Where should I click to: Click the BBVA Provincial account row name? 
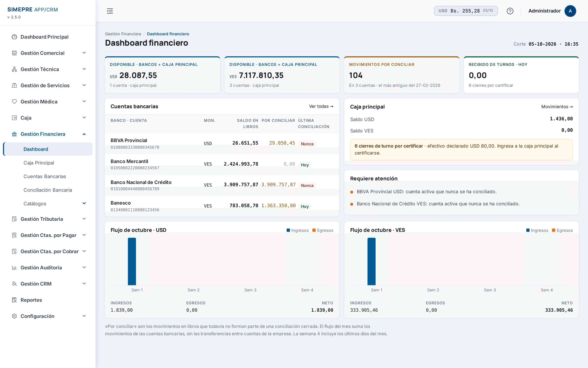[x=129, y=140]
